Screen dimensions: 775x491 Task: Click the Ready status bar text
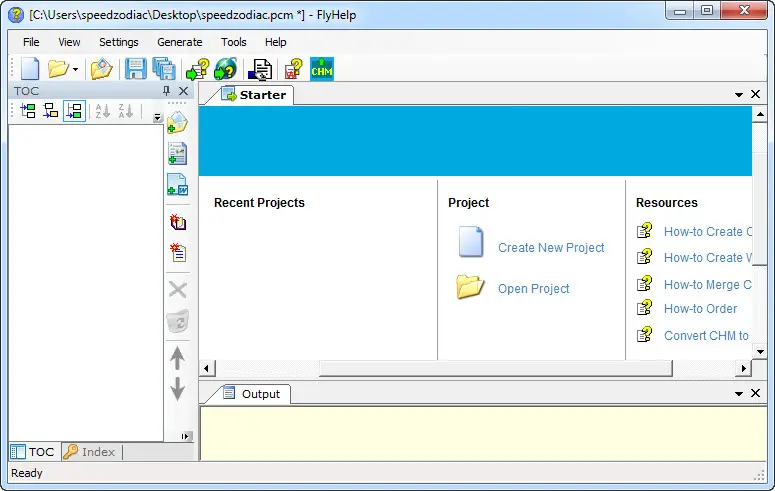[x=27, y=473]
